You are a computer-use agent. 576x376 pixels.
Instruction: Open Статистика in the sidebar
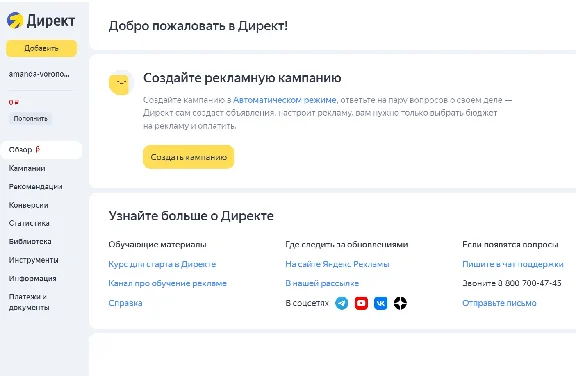(29, 223)
